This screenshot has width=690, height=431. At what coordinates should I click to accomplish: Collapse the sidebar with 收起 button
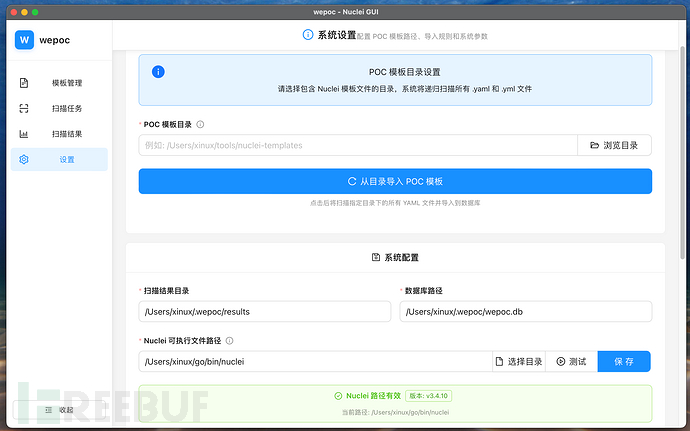(x=58, y=410)
